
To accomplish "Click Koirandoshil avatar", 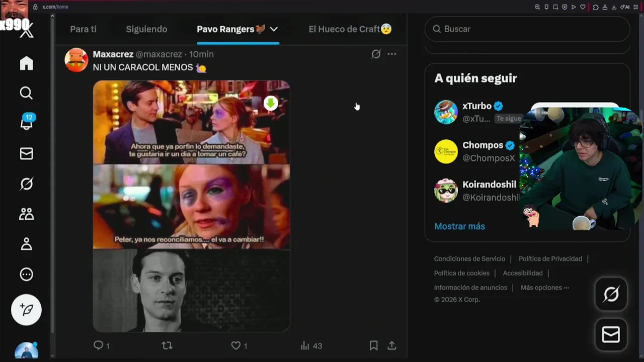I will point(446,191).
